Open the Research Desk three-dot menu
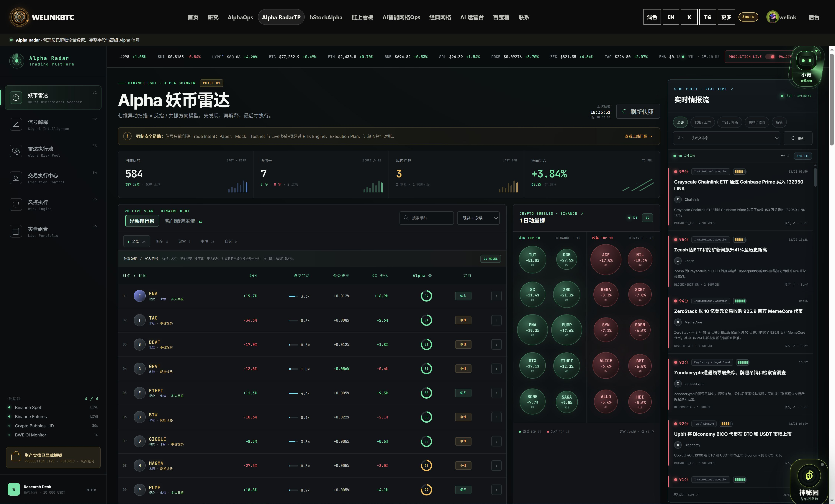 coord(91,490)
